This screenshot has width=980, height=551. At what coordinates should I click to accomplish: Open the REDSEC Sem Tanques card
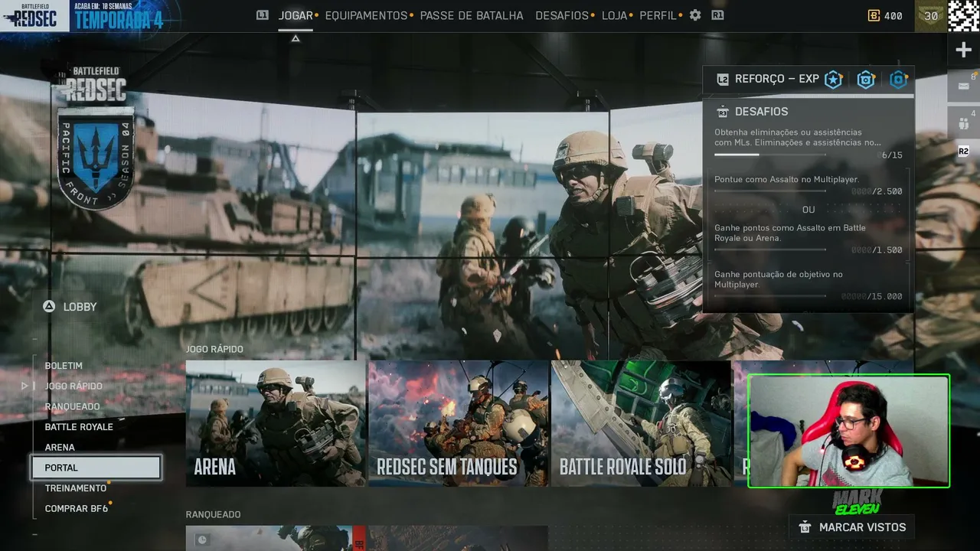pos(458,423)
